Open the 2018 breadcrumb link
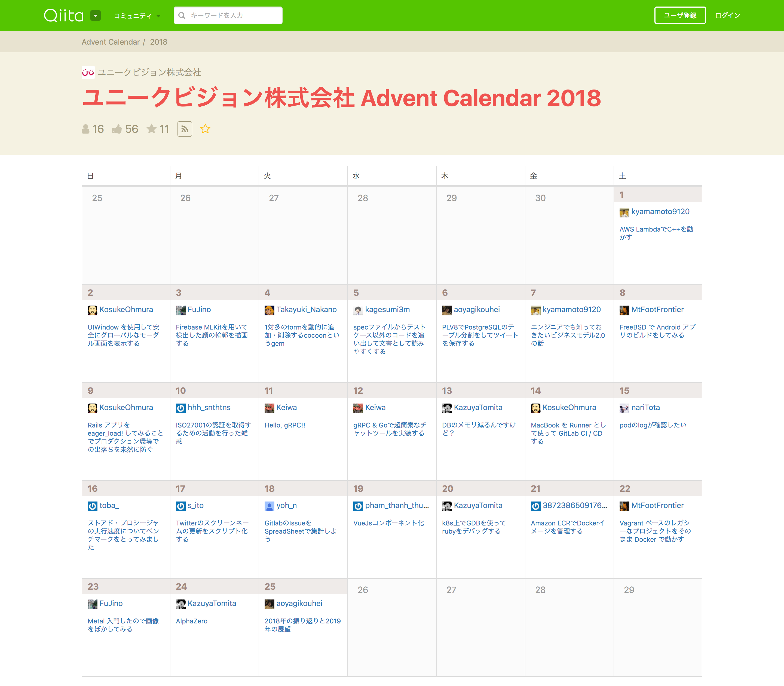Image resolution: width=784 pixels, height=686 pixels. pos(158,42)
